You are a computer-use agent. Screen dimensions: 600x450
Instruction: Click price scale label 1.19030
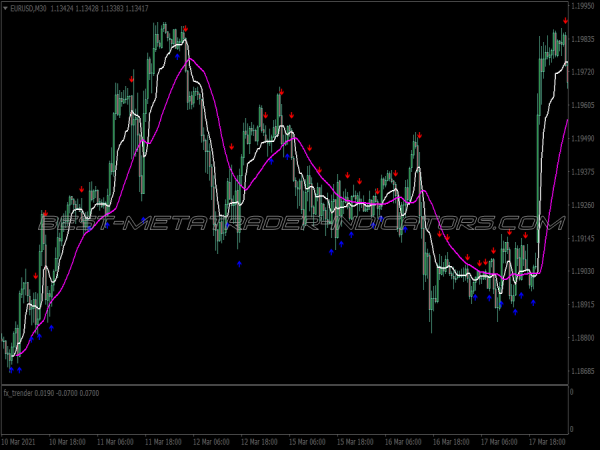point(583,271)
